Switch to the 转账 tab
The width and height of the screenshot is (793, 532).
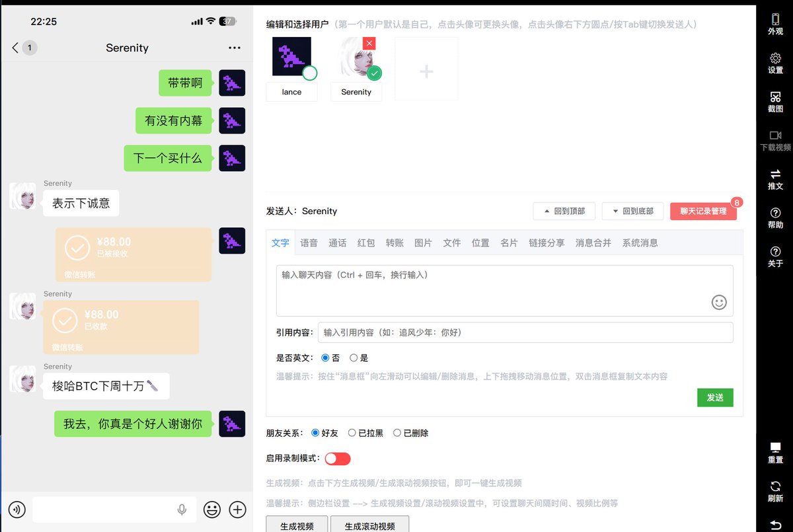[395, 243]
